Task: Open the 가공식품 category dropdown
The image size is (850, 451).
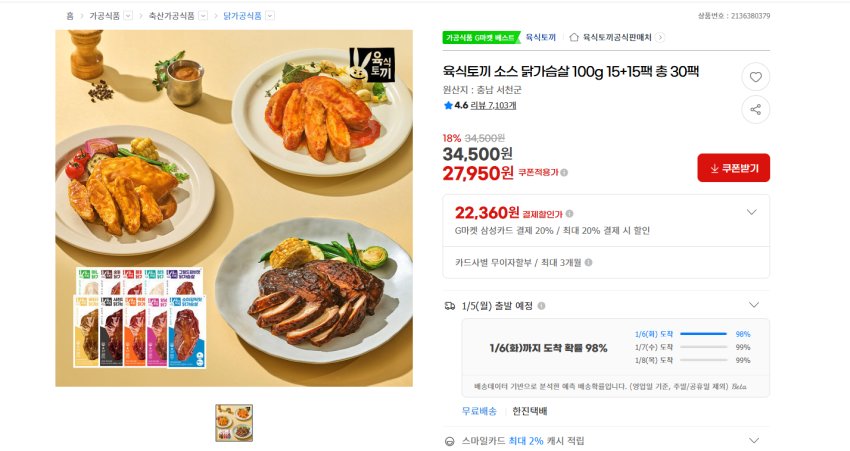Action: pyautogui.click(x=129, y=16)
